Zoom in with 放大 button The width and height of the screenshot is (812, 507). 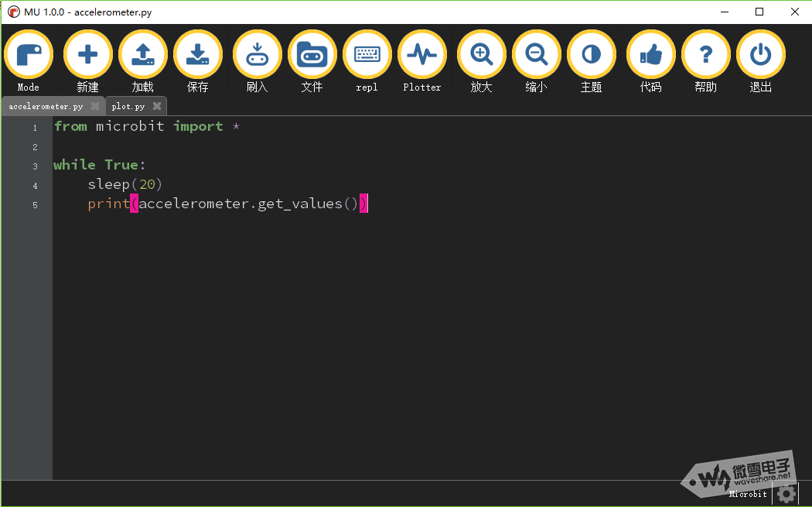(x=481, y=55)
